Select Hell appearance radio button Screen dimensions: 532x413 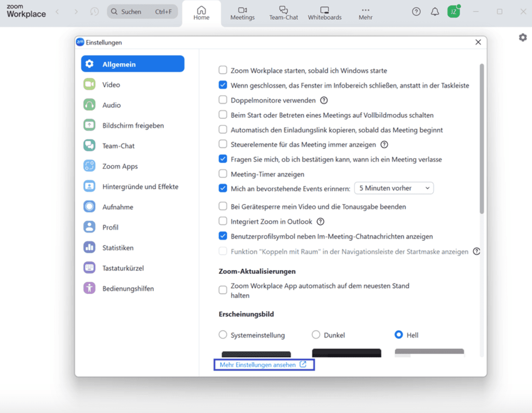click(399, 335)
